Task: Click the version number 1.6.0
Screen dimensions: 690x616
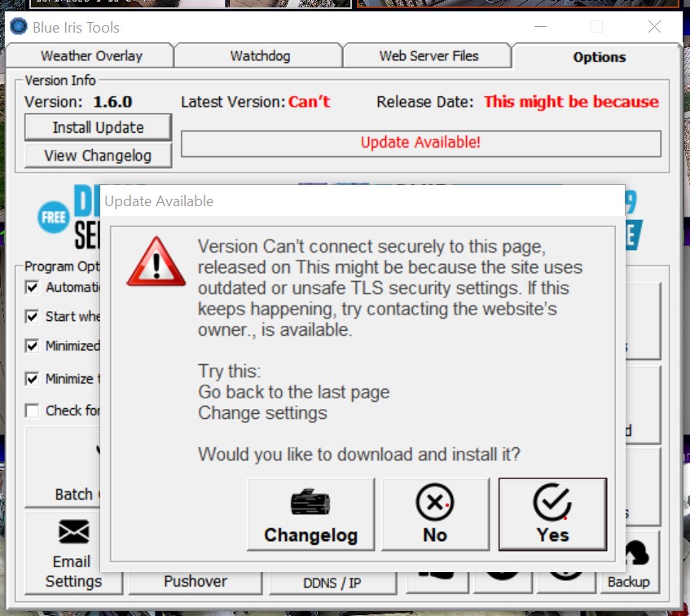Action: [112, 102]
